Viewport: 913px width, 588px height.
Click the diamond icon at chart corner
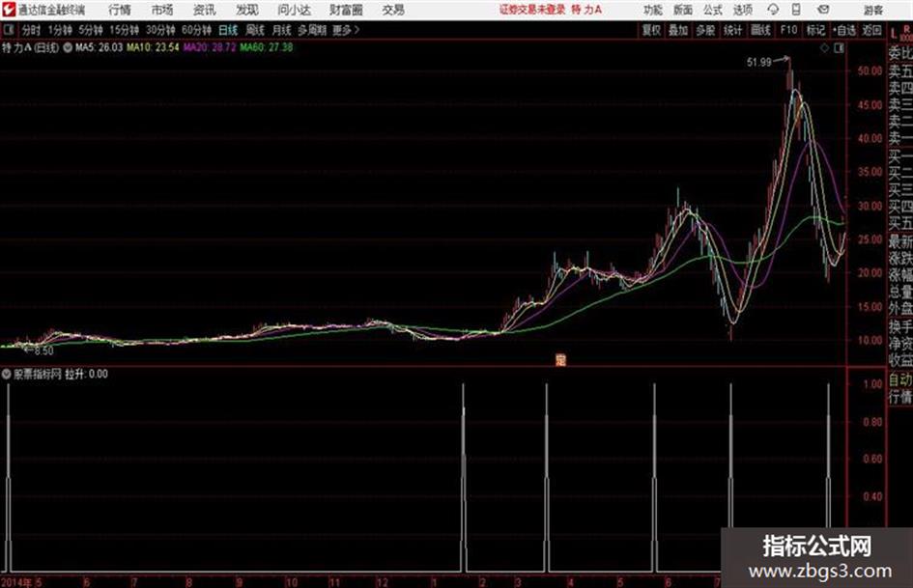(824, 48)
